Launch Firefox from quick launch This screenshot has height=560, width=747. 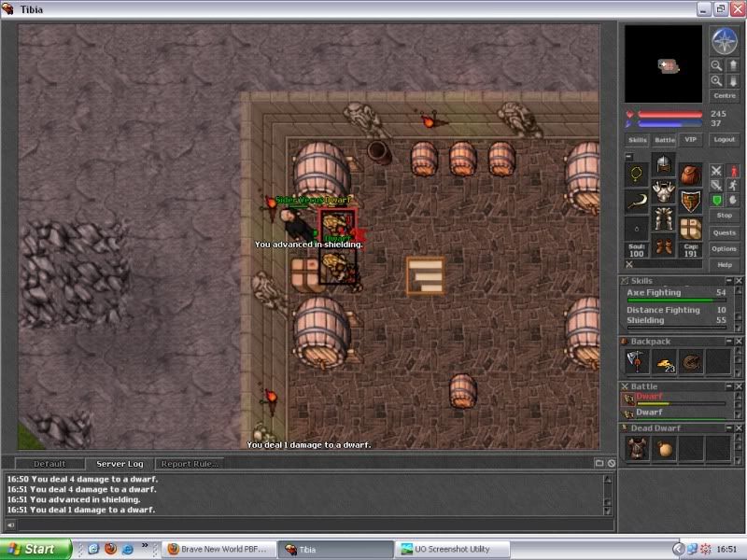[110, 549]
